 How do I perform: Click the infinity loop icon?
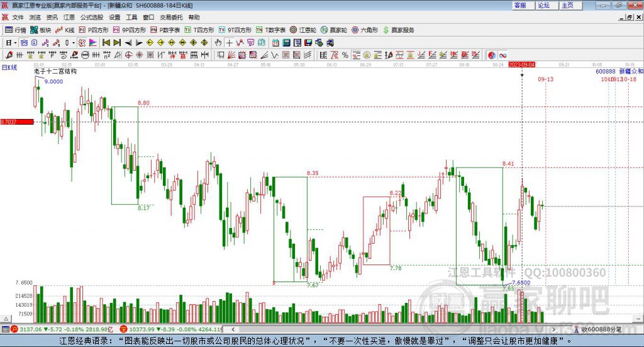pos(502,55)
